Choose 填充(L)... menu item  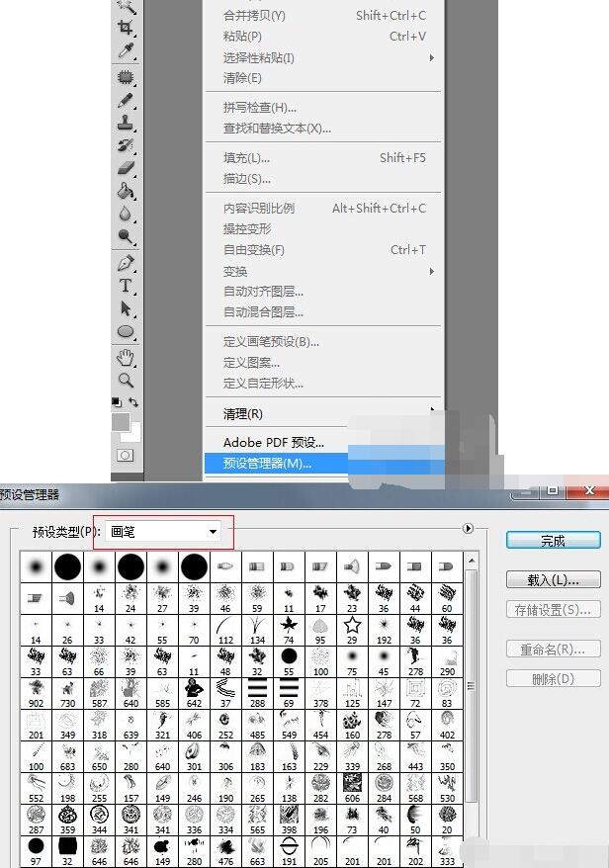(x=247, y=158)
